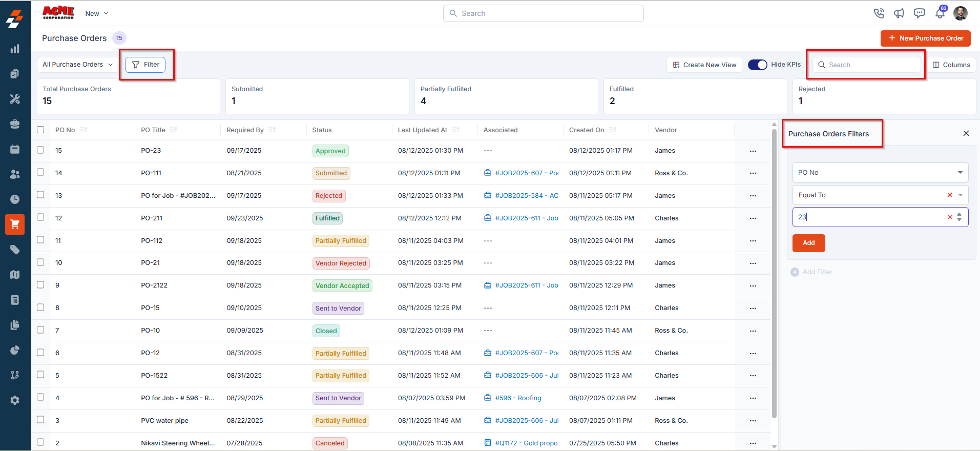Open the wrench-and-screwdriver tools sidebar icon
The width and height of the screenshot is (980, 451).
[15, 99]
